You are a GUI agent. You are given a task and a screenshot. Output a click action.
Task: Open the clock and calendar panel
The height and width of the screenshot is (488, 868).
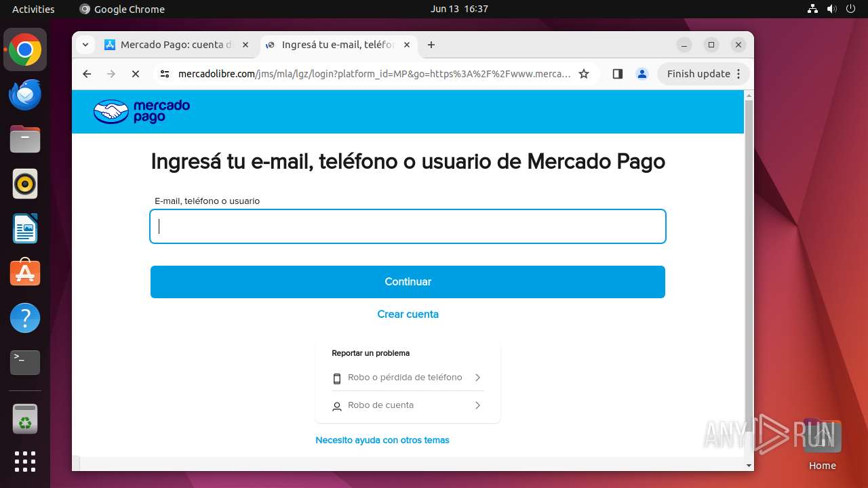(459, 9)
